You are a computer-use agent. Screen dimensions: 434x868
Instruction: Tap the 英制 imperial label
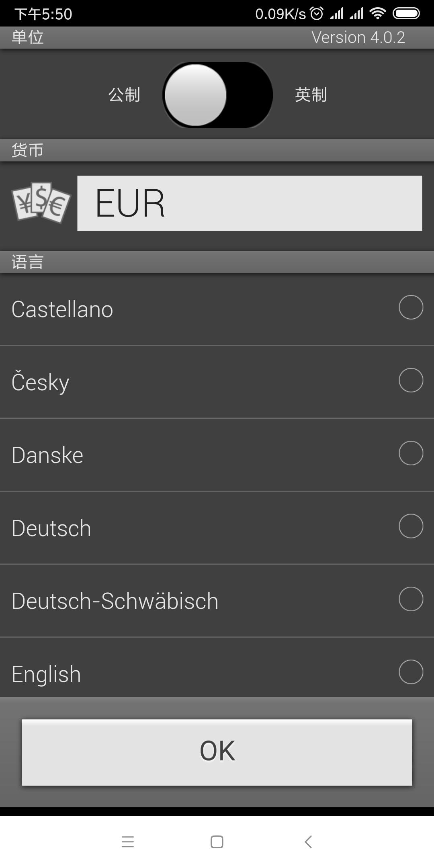point(311,95)
